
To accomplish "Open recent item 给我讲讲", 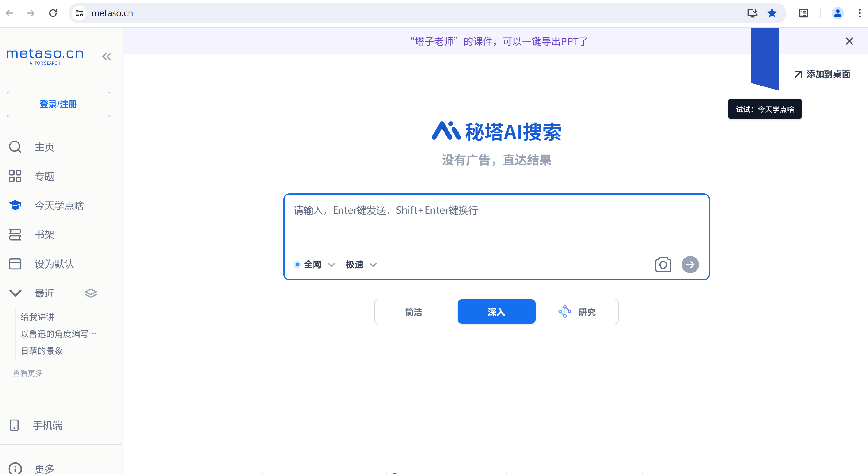I will [37, 316].
